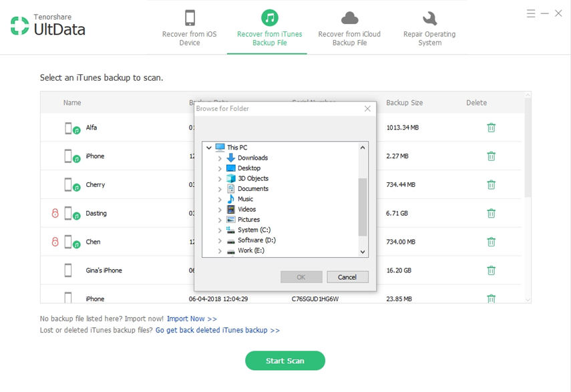Open Recover from iOS Device tab

coord(190,29)
